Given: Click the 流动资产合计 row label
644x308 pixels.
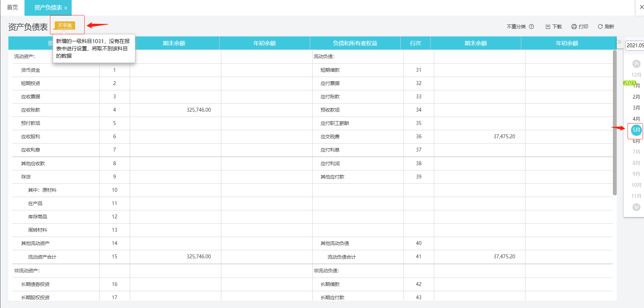Looking at the screenshot, I should coord(42,257).
